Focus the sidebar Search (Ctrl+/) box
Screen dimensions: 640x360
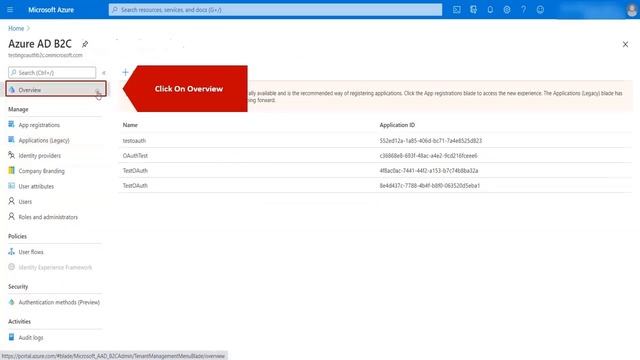coord(52,73)
